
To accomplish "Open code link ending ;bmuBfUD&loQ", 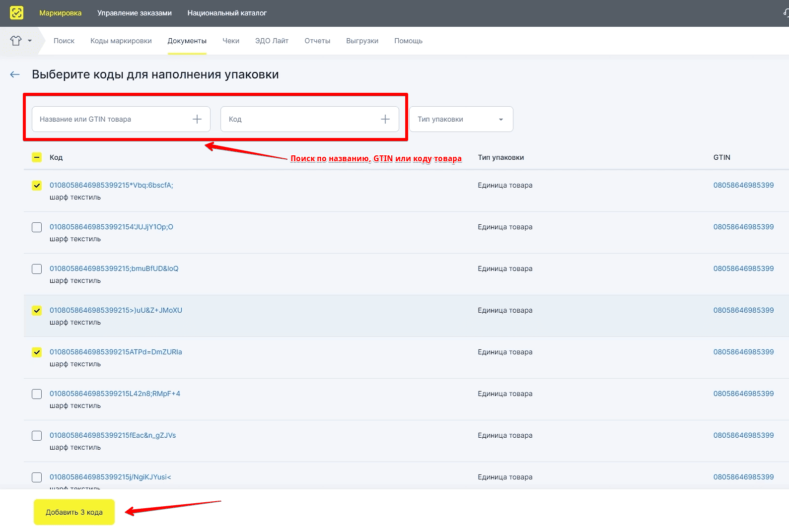I will pos(114,268).
